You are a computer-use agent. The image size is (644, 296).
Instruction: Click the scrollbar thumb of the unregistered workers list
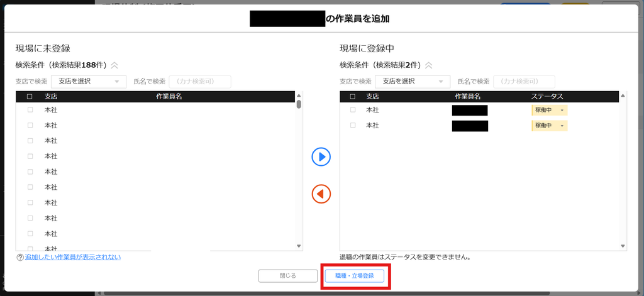pyautogui.click(x=299, y=104)
